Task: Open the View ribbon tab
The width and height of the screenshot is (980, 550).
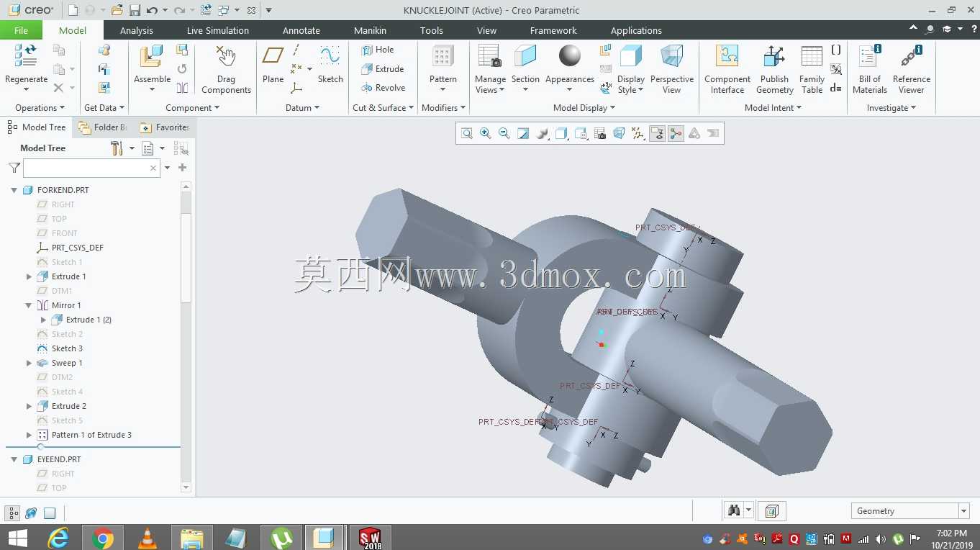Action: pos(487,30)
